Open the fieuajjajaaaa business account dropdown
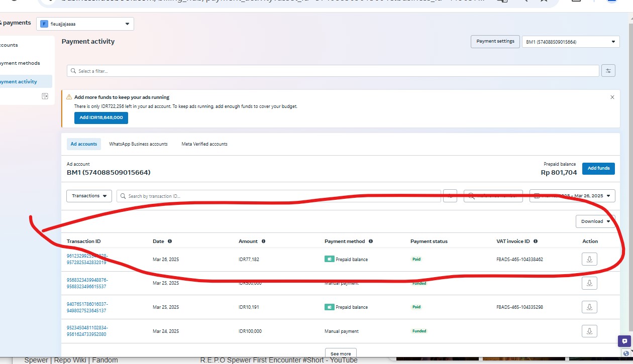The height and width of the screenshot is (364, 633). tap(85, 24)
